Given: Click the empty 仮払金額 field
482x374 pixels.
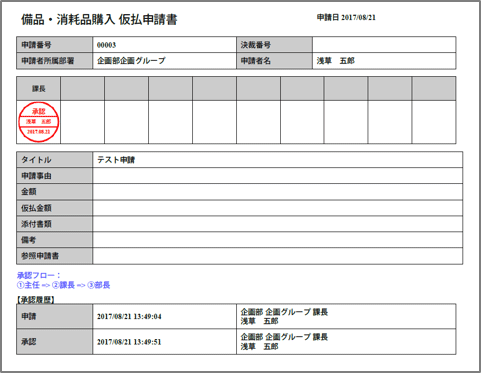Looking at the screenshot, I should [278, 208].
